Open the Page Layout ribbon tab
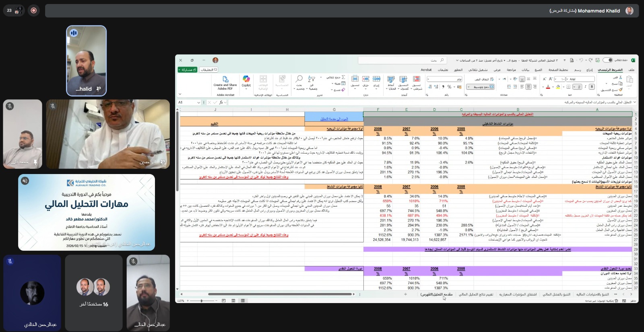This screenshot has height=332, width=644. [558, 70]
